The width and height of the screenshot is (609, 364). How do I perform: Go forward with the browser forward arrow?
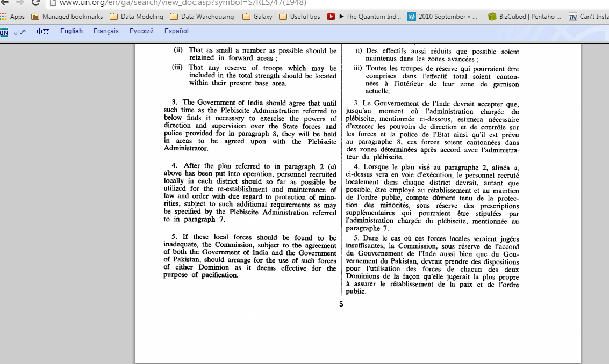20,2
